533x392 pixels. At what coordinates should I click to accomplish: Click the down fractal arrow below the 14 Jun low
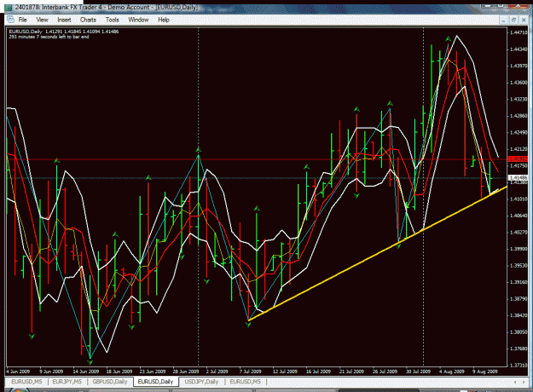point(90,362)
